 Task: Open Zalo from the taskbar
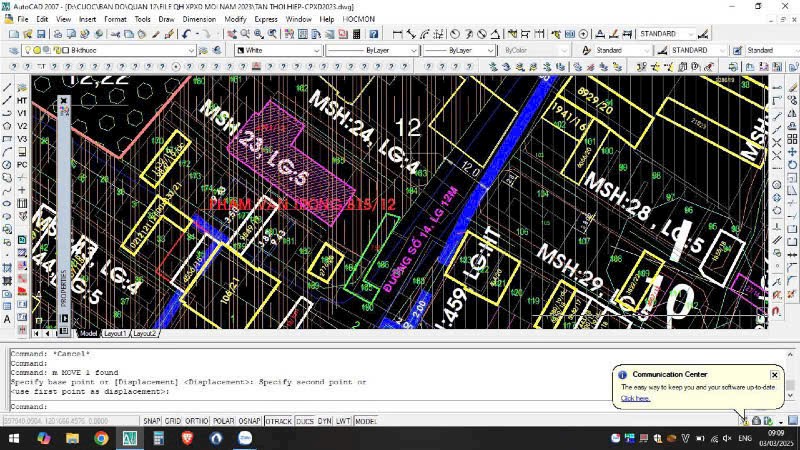[245, 438]
